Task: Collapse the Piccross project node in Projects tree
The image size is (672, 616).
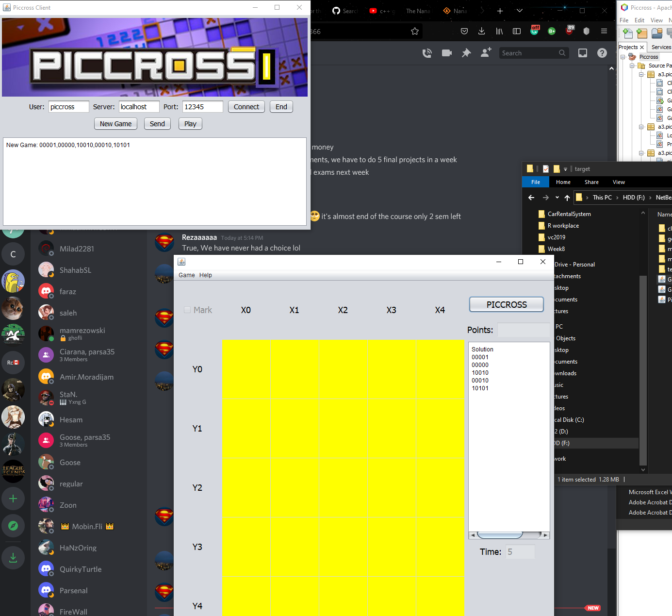Action: click(623, 57)
